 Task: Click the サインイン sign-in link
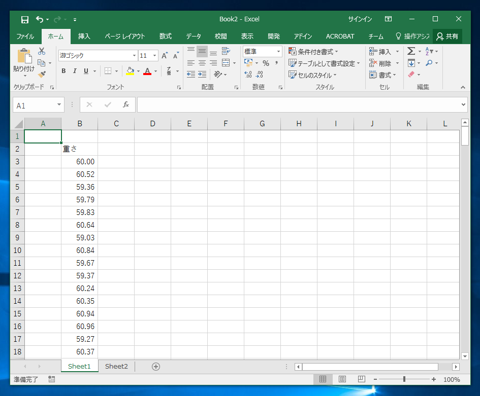360,19
